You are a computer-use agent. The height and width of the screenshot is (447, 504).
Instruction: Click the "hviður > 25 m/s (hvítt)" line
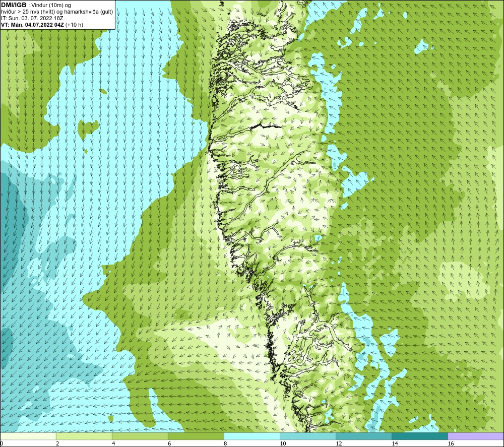[x=29, y=12]
